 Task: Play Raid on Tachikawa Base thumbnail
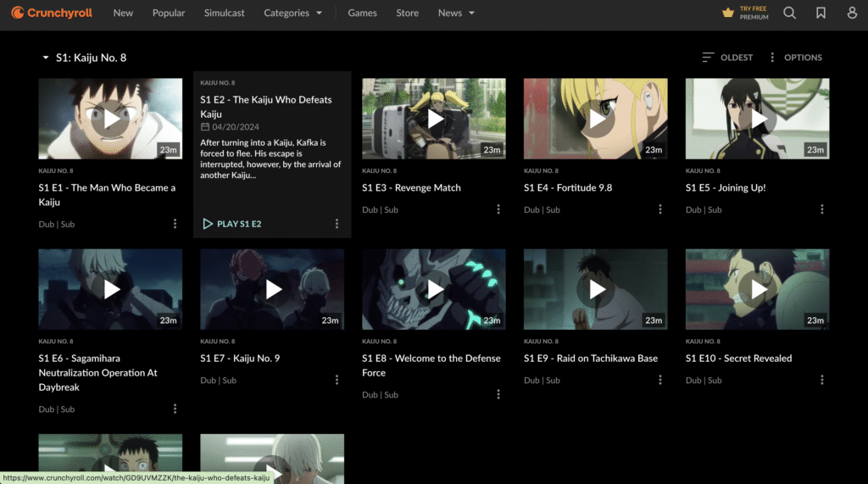point(595,289)
